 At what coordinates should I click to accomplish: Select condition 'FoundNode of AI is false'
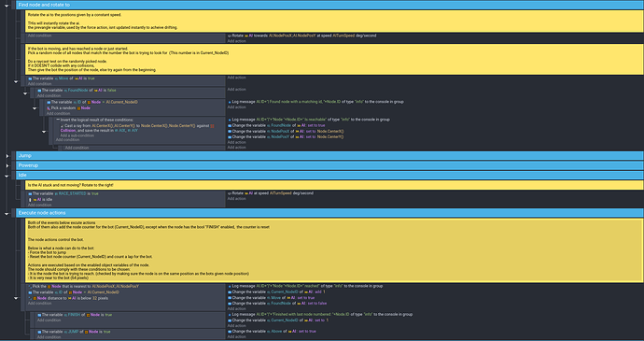[x=77, y=90]
